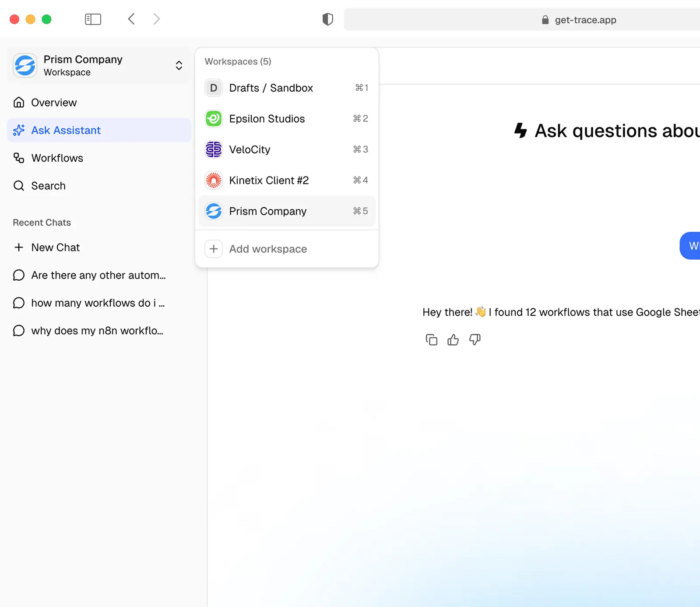
Task: Click the Prism Company logo in sidebar
Action: click(25, 66)
